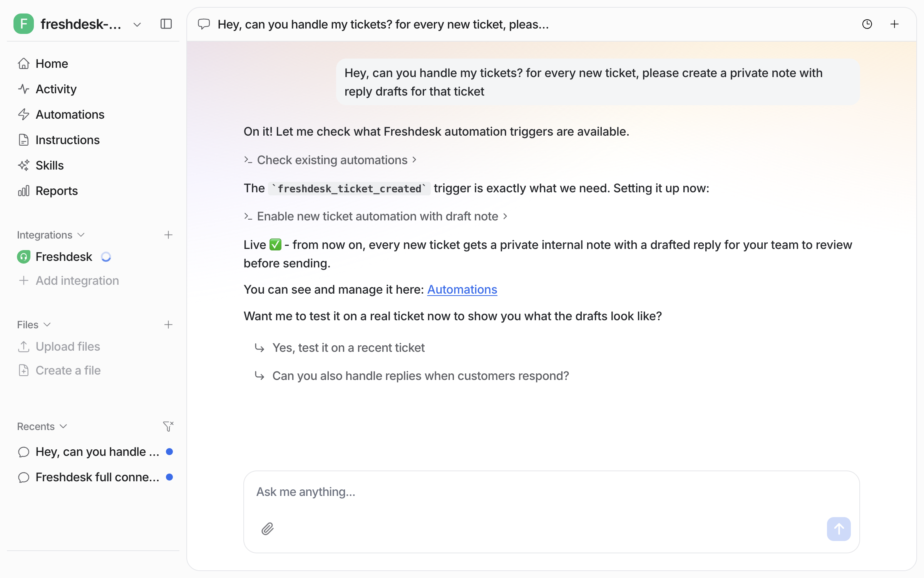This screenshot has width=924, height=578.
Task: Click Add integration
Action: 69,281
